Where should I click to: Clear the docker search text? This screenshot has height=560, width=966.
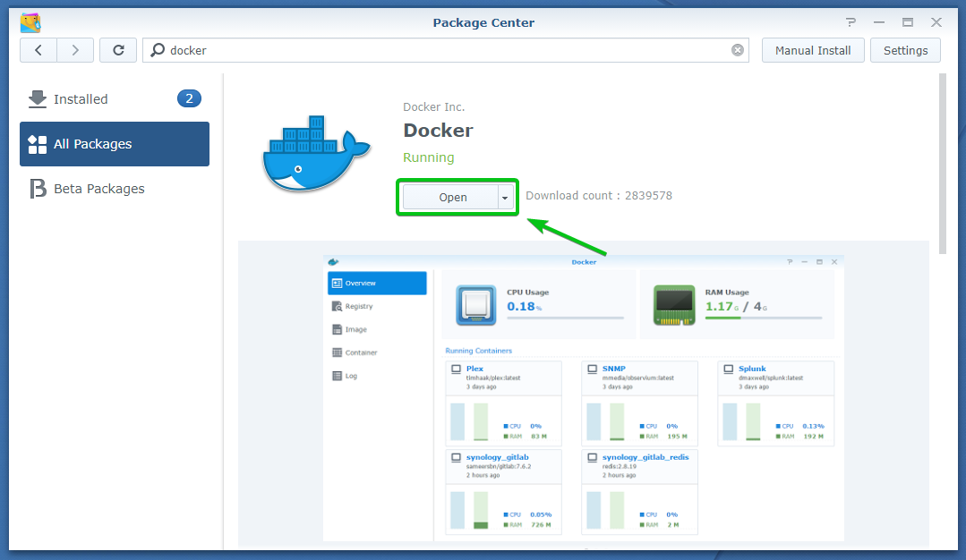pos(738,50)
